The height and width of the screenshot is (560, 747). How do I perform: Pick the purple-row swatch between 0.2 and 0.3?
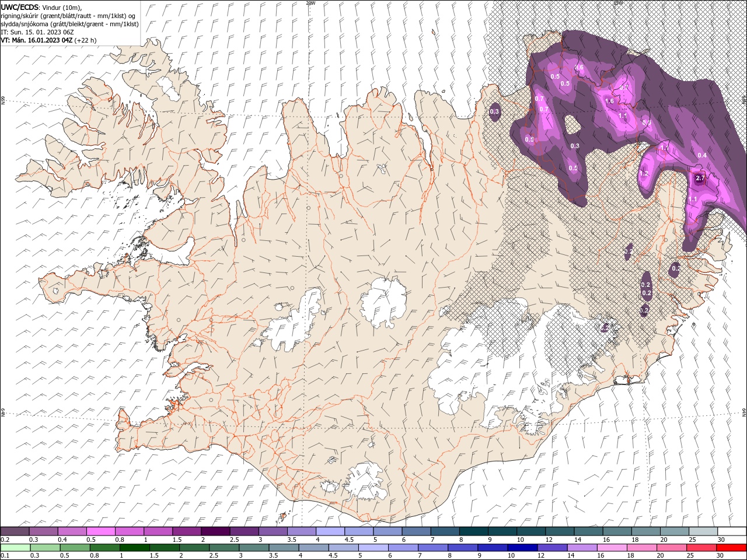[x=15, y=531]
